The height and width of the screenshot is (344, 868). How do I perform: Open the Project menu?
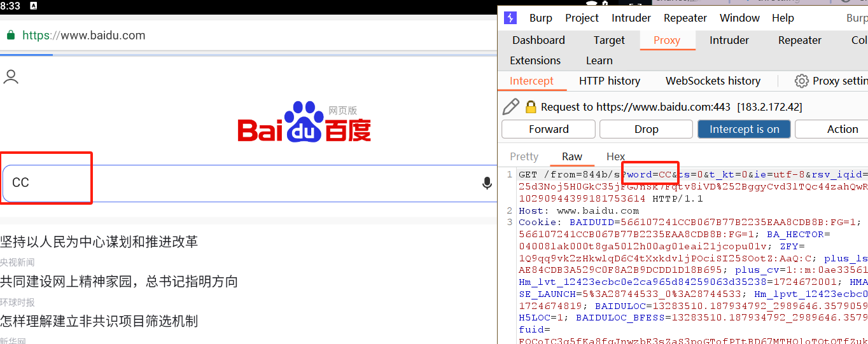582,18
